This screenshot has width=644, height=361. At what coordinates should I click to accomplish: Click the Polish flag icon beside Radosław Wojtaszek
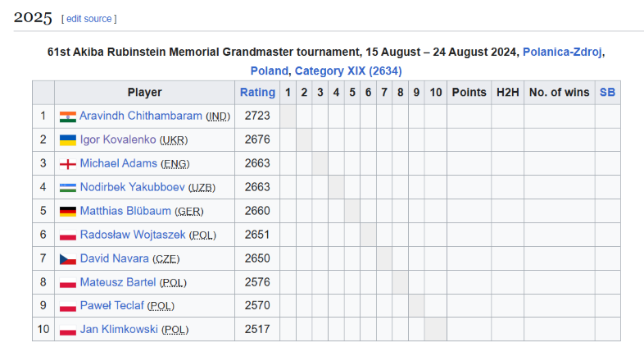[68, 235]
